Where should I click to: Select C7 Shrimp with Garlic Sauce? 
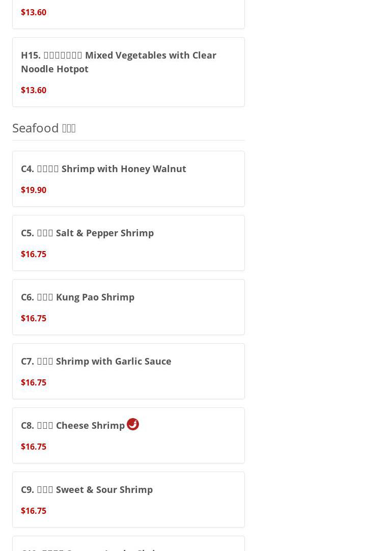pos(96,361)
